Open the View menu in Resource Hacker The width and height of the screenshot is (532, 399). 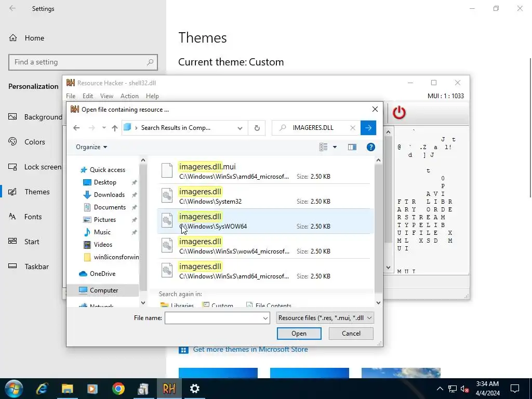[x=107, y=96]
